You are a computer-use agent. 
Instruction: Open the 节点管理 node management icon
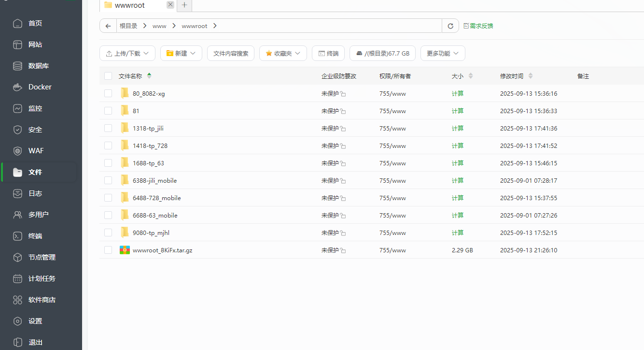(x=18, y=257)
